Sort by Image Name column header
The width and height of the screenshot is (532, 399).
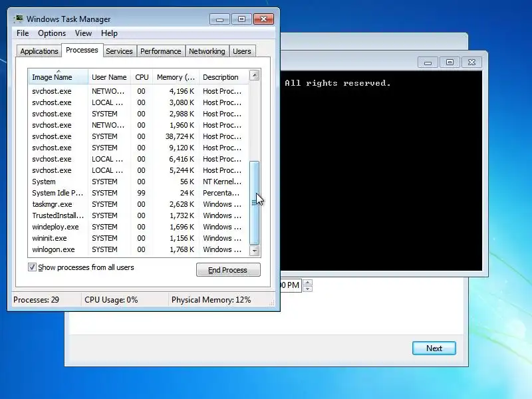[59, 77]
